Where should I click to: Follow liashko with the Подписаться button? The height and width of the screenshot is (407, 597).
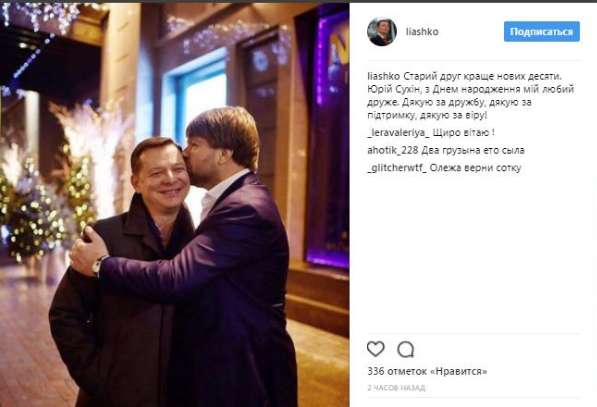point(542,32)
